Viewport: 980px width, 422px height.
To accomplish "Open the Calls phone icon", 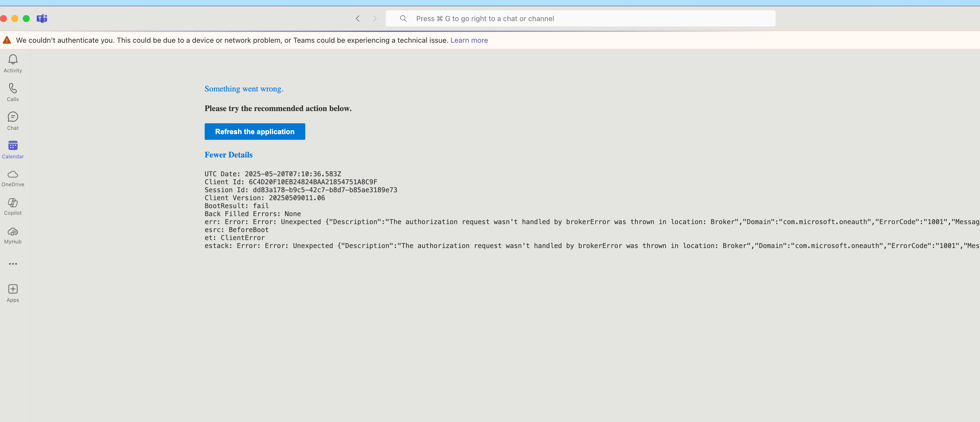I will tap(13, 88).
